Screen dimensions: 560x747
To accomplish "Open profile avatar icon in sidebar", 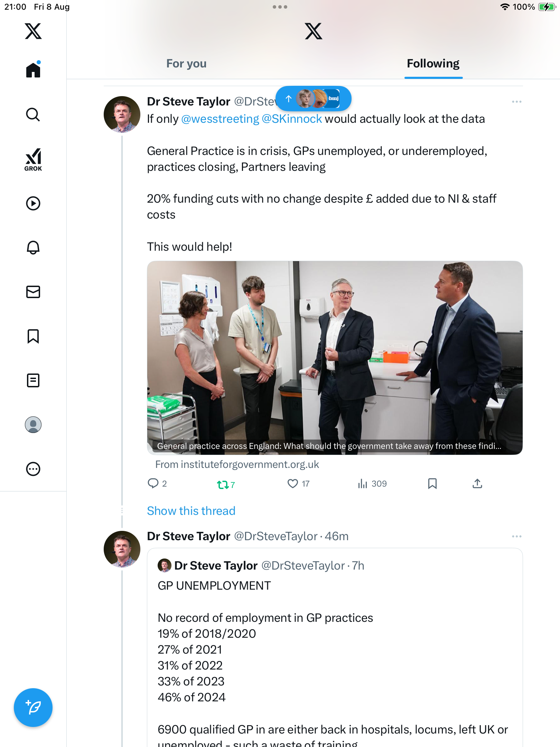I will (33, 425).
